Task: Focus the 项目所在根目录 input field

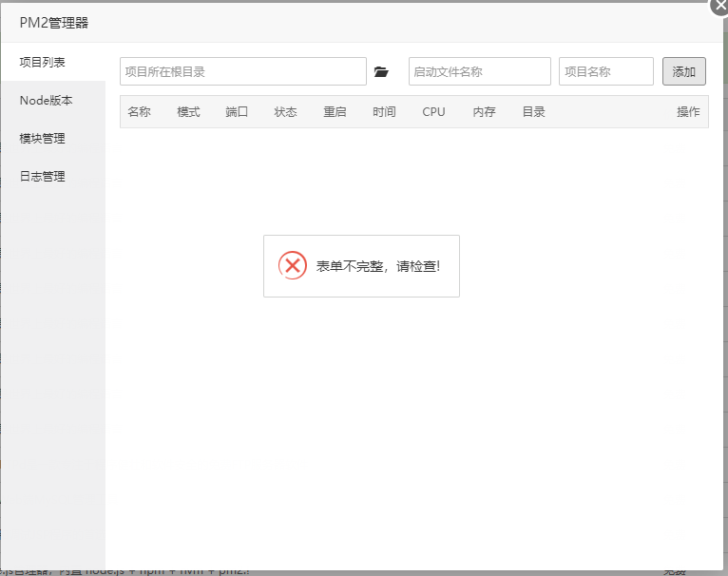Action: [243, 71]
